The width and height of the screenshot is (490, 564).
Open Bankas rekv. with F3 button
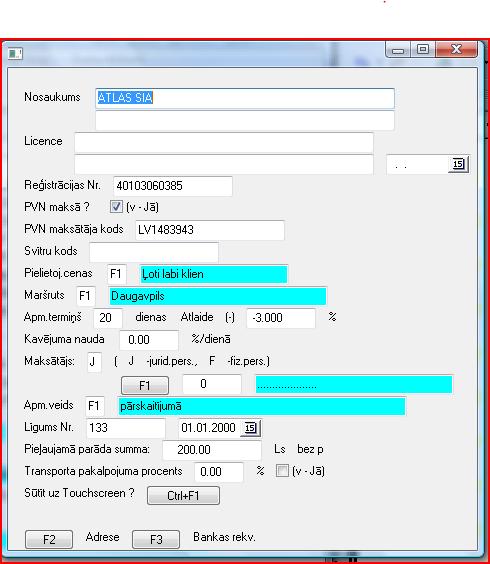click(156, 539)
